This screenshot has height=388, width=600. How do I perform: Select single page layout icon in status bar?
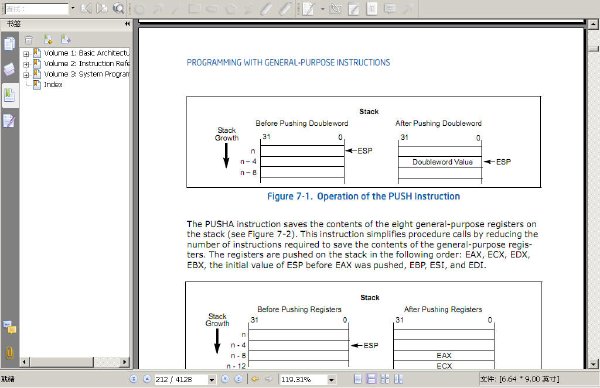coord(357,379)
